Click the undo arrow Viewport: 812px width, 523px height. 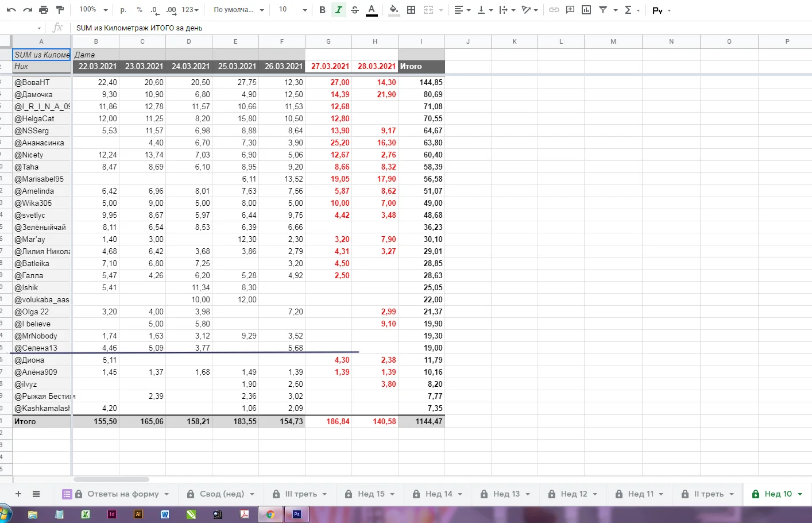(11, 10)
